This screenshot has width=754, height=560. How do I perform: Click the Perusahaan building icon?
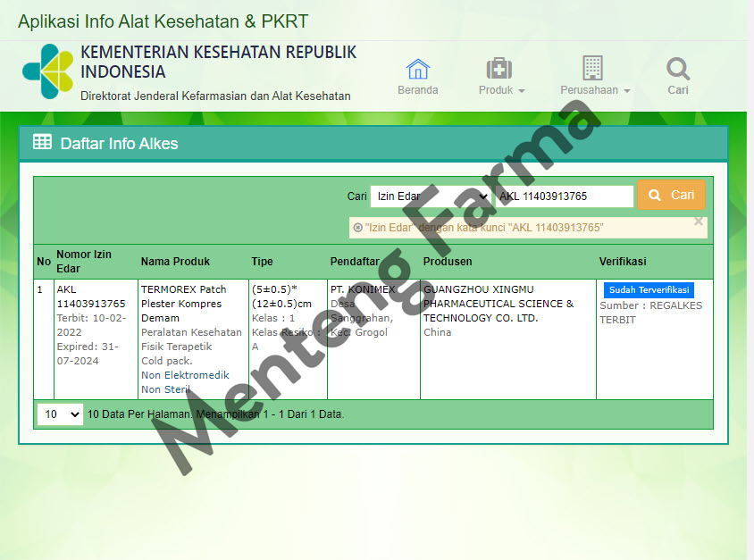591,68
